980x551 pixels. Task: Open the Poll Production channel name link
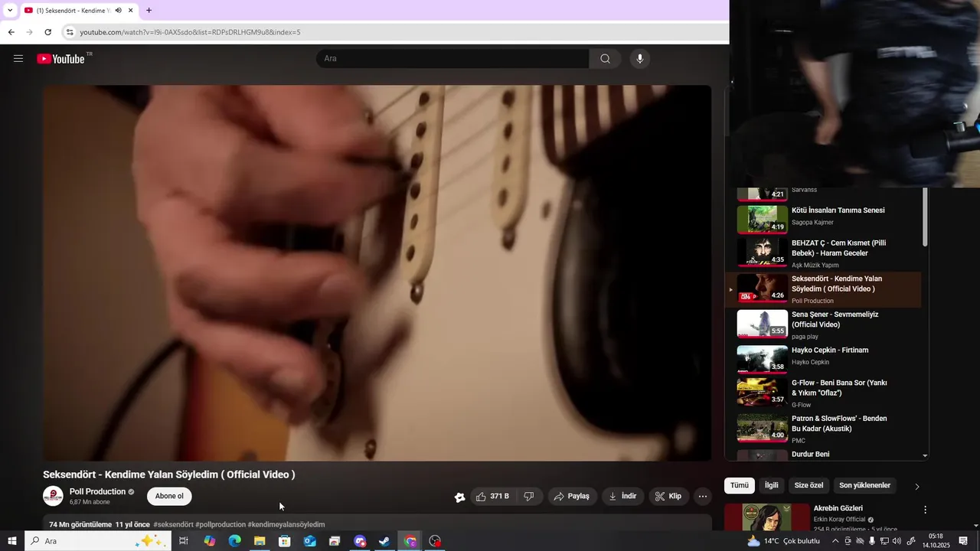click(x=97, y=491)
